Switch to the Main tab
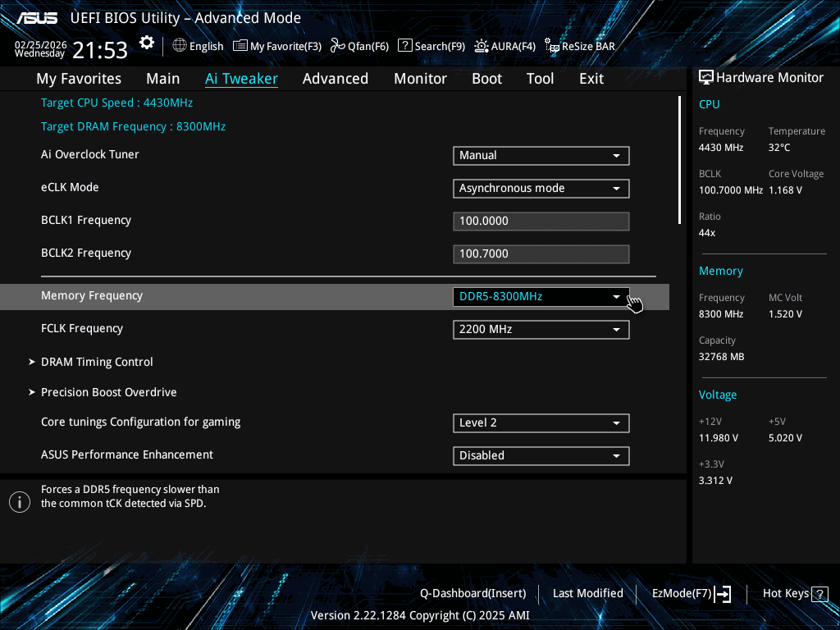 [x=163, y=79]
